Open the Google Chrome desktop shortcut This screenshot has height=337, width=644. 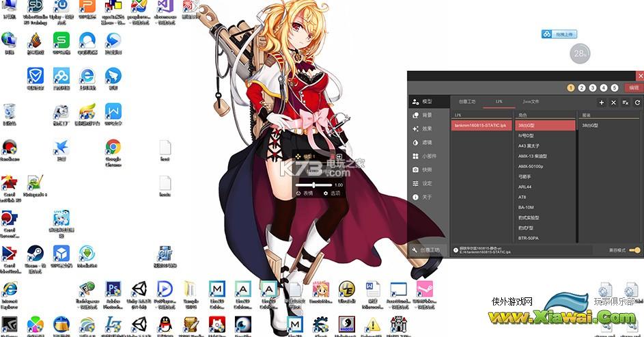(x=113, y=152)
